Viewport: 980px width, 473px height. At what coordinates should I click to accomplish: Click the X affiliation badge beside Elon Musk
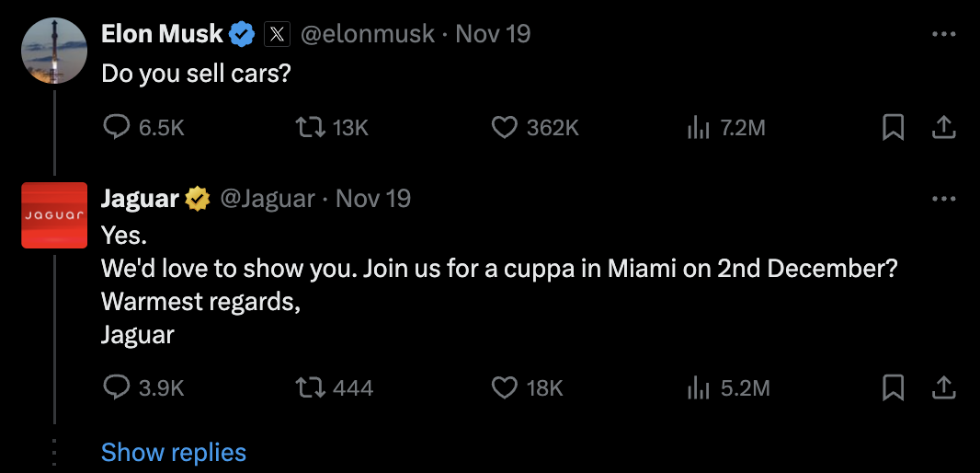click(x=279, y=34)
